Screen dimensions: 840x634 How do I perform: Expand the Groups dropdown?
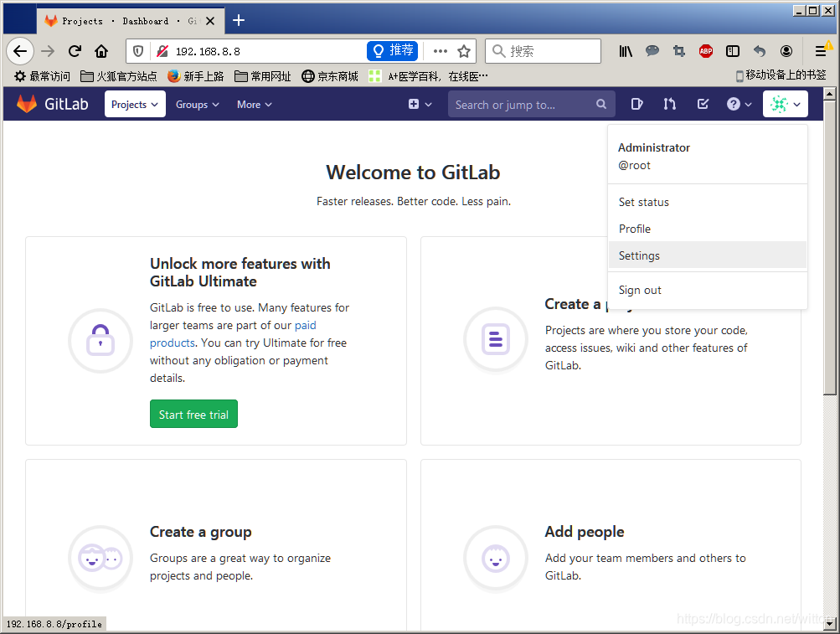click(197, 104)
